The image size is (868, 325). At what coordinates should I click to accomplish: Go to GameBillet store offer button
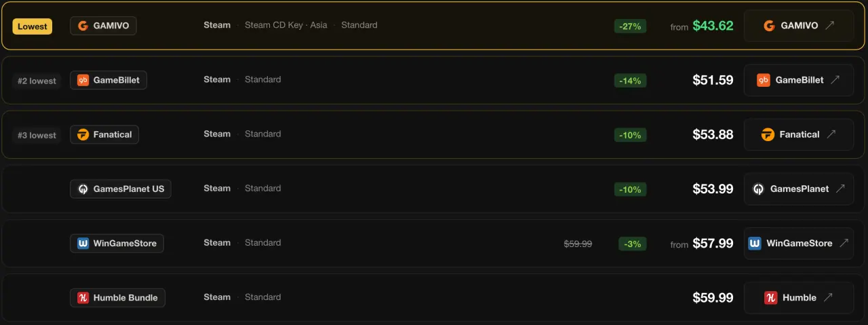[x=799, y=80]
